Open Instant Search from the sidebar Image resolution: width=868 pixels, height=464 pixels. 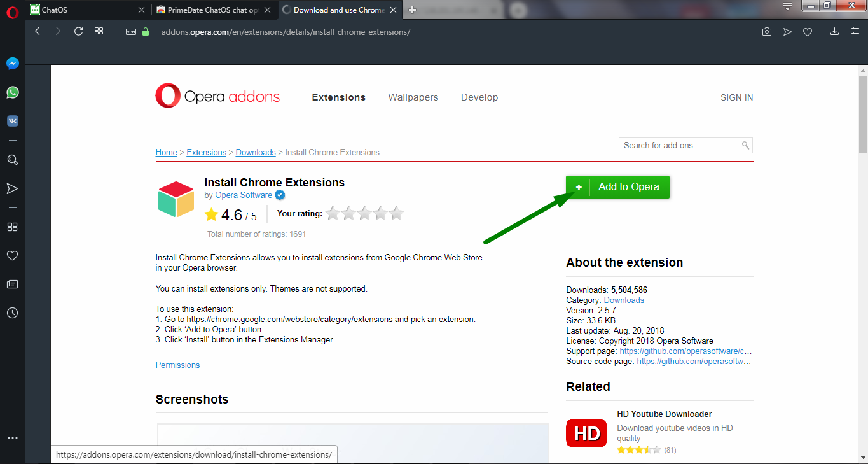point(12,160)
